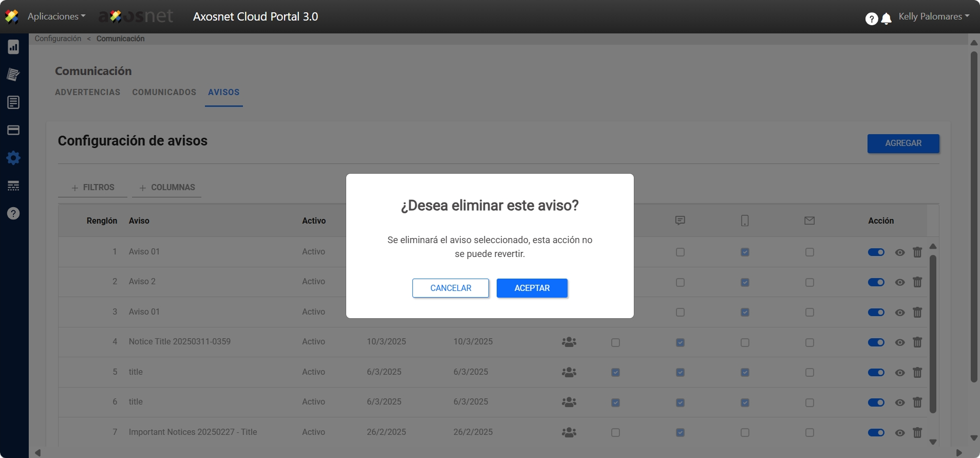Check the email checkbox for row 7
The image size is (980, 458).
(809, 433)
